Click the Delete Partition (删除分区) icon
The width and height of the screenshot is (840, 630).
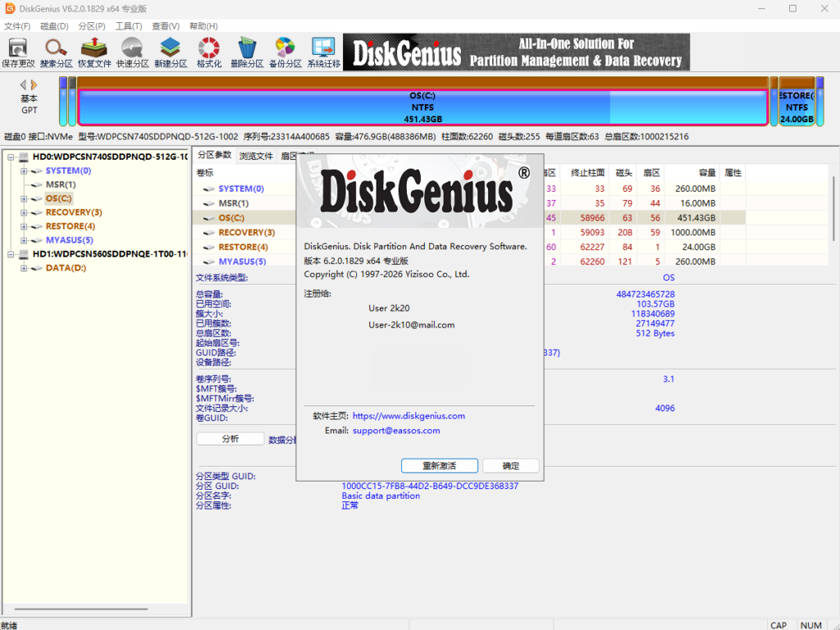[x=247, y=52]
